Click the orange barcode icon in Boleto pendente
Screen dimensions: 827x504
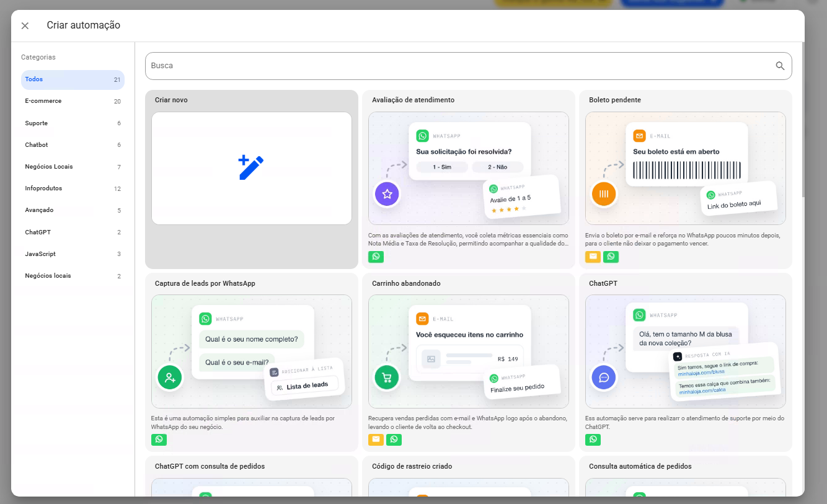604,194
